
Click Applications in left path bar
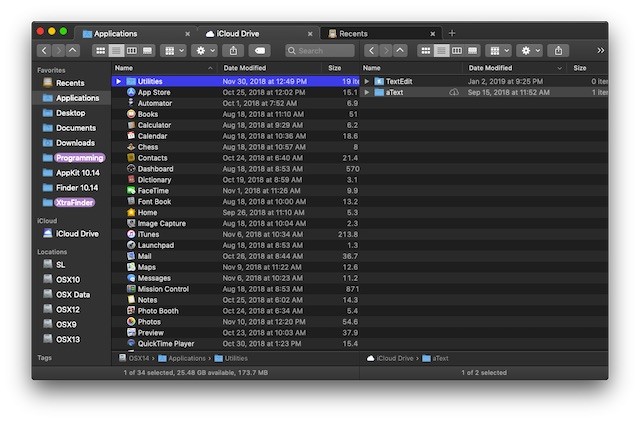pos(182,358)
